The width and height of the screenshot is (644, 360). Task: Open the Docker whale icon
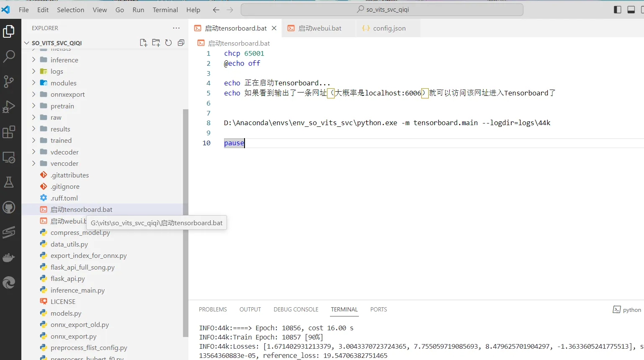pos(9,257)
